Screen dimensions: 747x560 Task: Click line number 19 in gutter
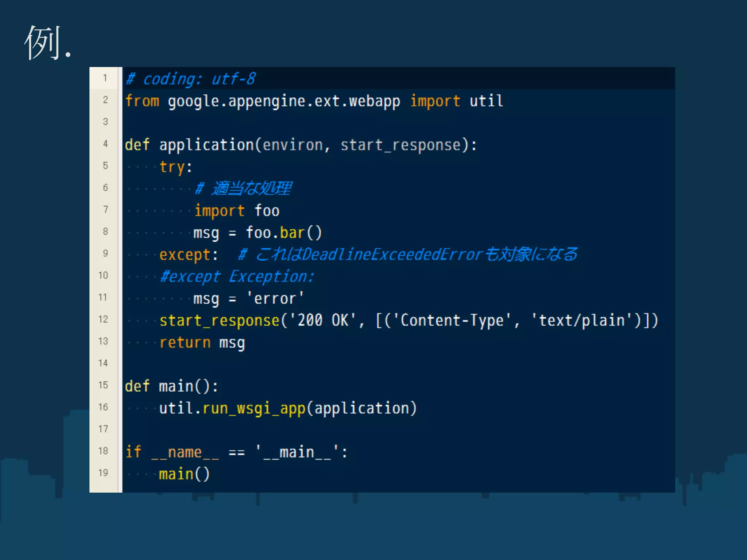pyautogui.click(x=103, y=473)
